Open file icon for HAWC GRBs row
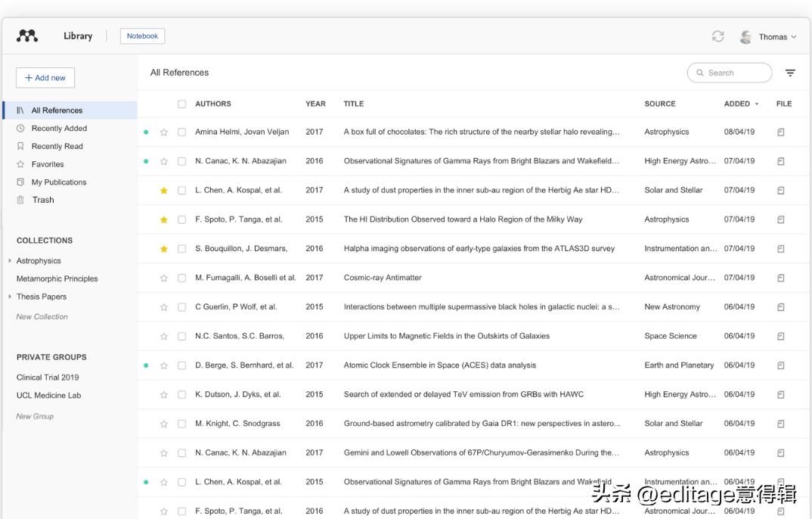Screen dimensions: 812x519 click(780, 395)
